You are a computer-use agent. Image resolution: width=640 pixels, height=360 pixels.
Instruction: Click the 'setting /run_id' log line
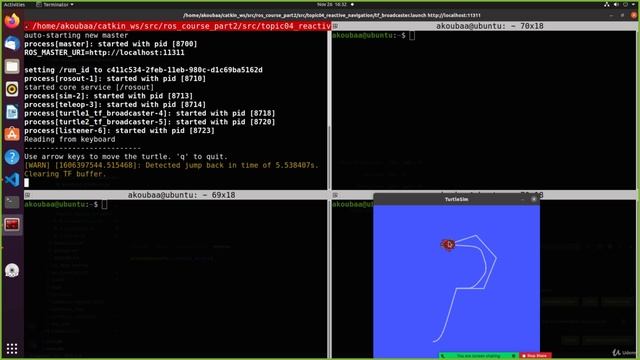(143, 70)
